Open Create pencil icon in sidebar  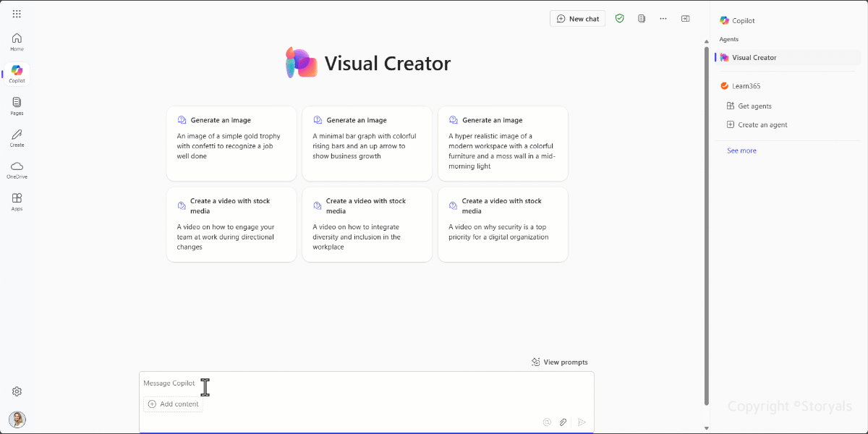17,138
